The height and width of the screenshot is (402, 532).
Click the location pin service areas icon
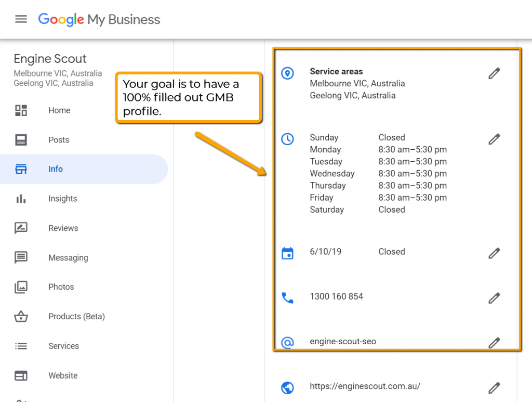tap(287, 73)
